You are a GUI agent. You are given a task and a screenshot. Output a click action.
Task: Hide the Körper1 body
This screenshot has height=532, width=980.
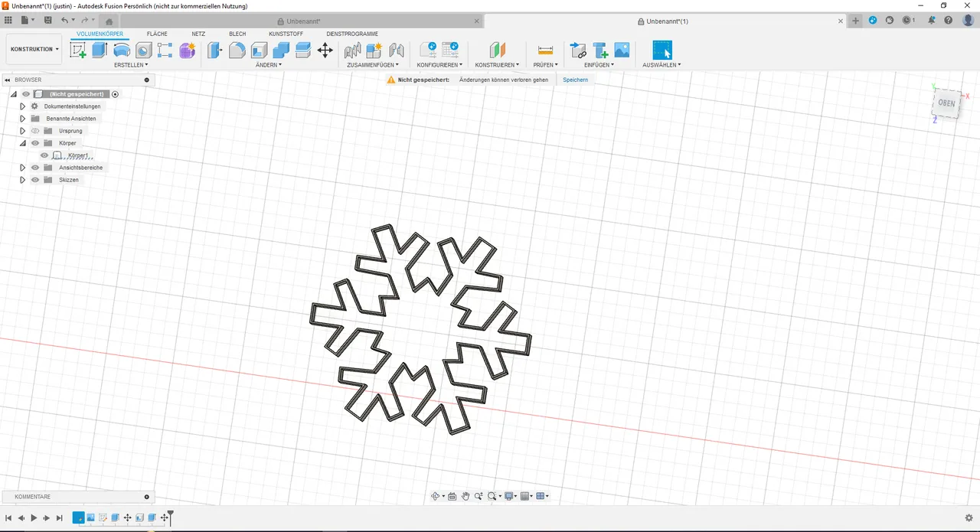pos(44,155)
